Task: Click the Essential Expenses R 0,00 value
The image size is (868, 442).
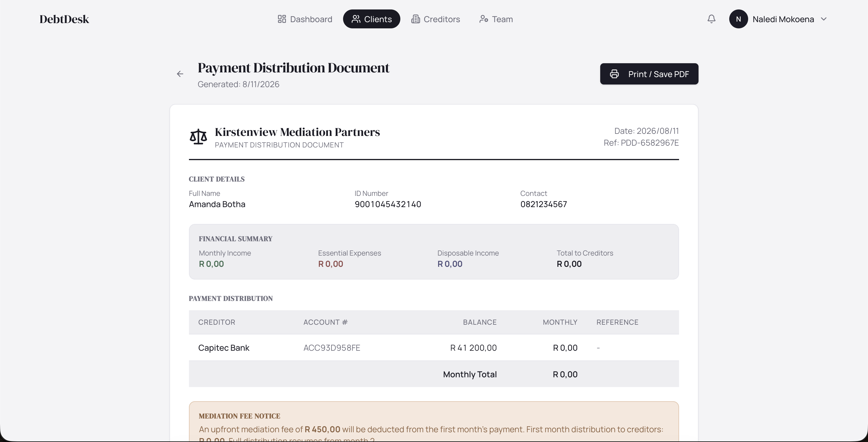Action: [331, 264]
